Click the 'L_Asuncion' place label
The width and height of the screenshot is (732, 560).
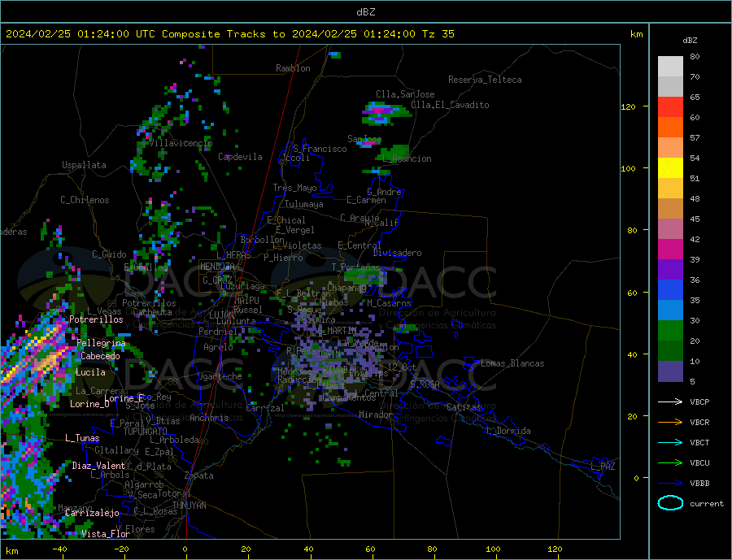407,158
